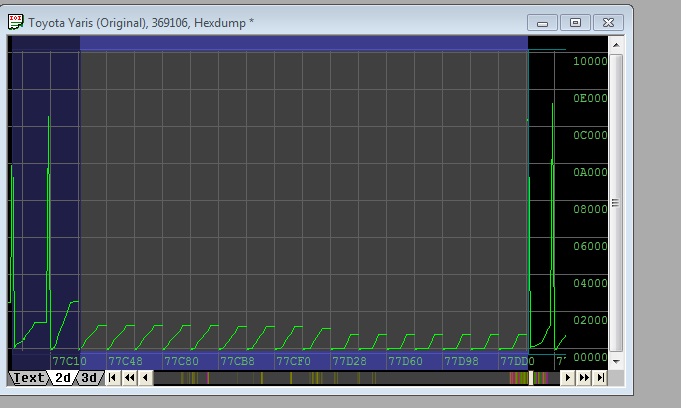Step one position right in hexdump

(568, 378)
